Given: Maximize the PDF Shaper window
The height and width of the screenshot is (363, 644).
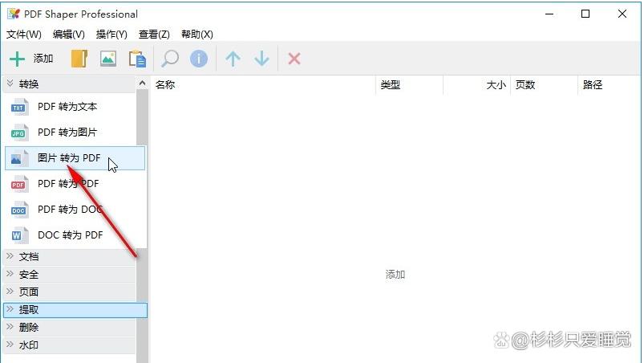Looking at the screenshot, I should click(585, 14).
